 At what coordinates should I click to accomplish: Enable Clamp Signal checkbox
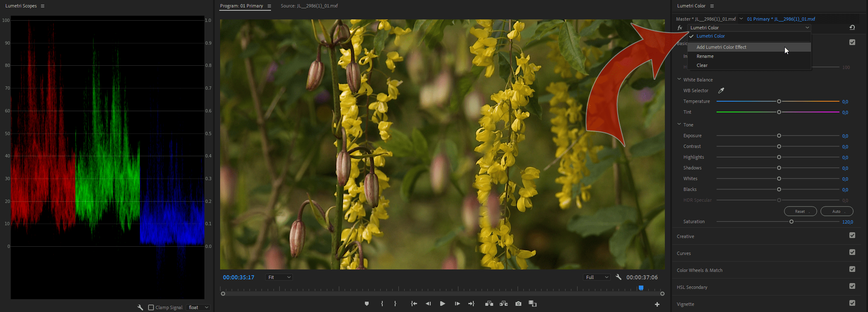click(151, 307)
